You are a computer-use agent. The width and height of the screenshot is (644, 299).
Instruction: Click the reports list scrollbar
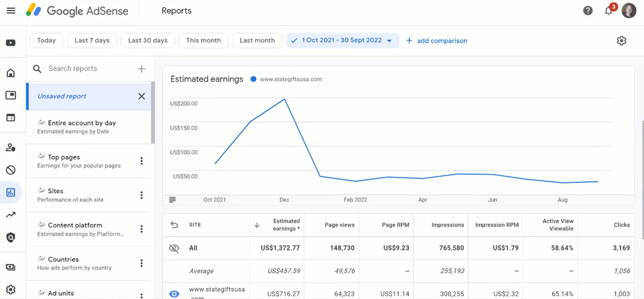(153, 113)
